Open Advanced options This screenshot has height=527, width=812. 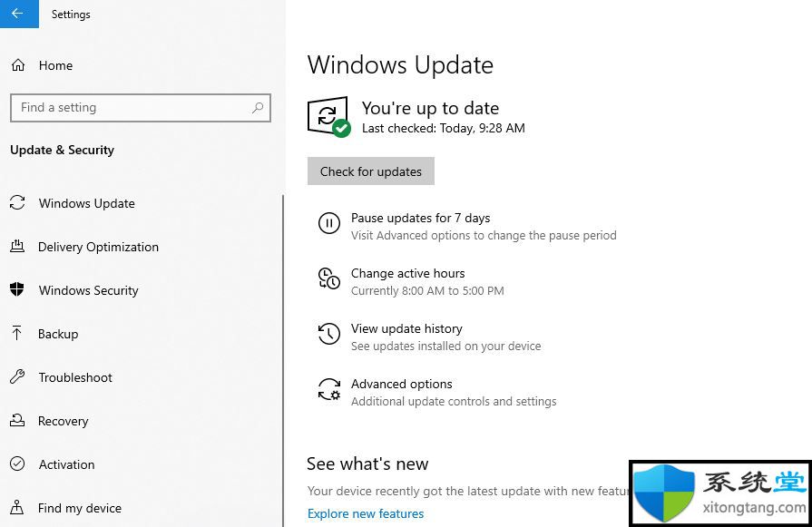click(x=401, y=384)
